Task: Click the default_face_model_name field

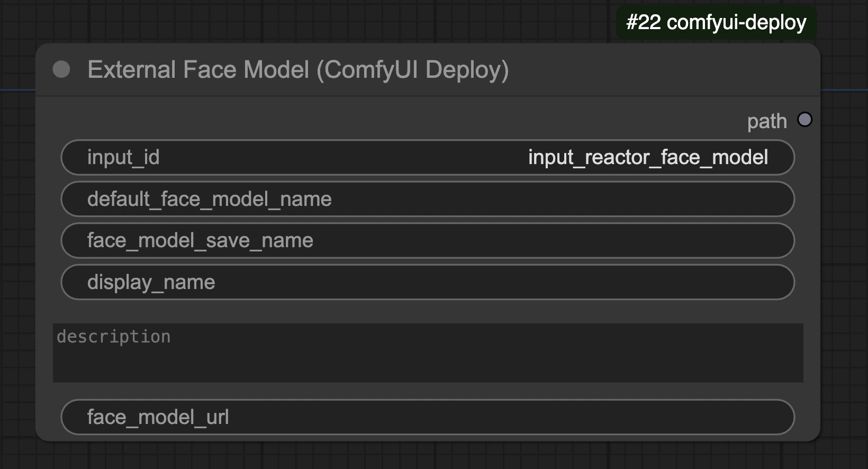Action: point(428,199)
